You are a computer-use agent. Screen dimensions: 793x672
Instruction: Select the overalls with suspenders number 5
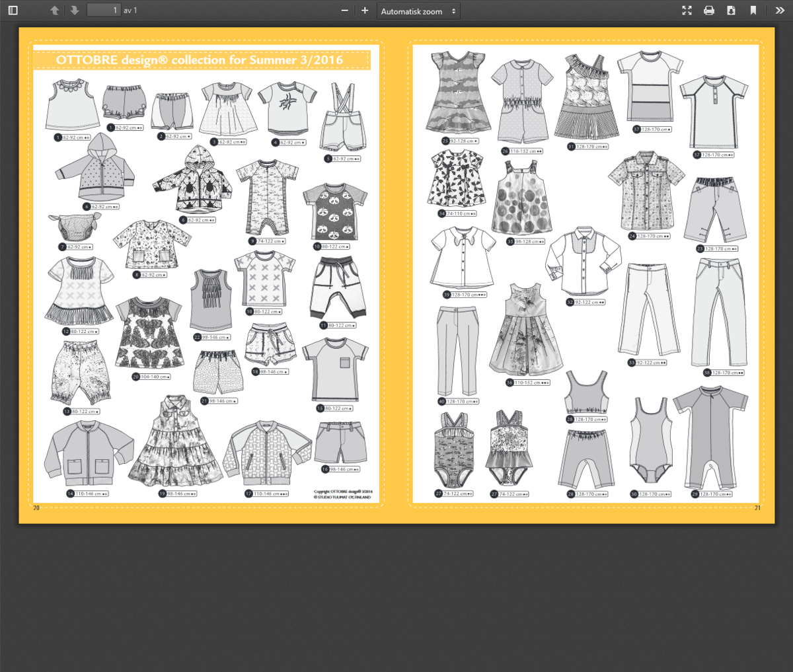[342, 119]
